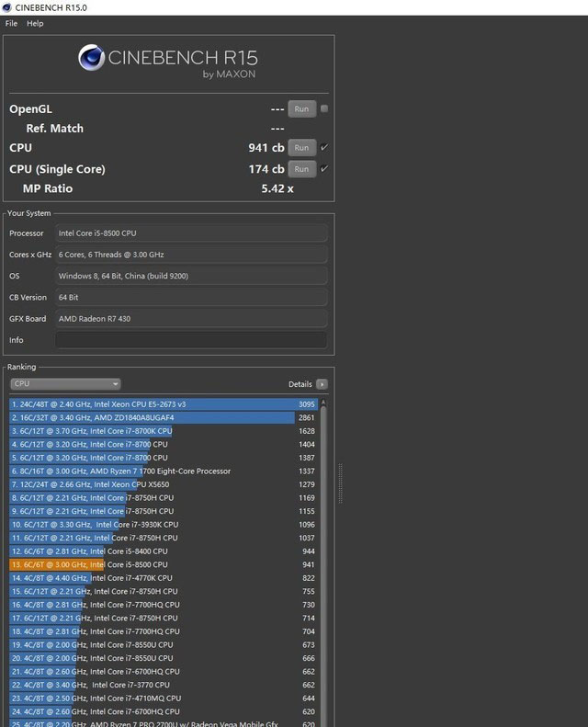Click the 174 cb single core score
Image resolution: width=588 pixels, height=727 pixels.
click(266, 169)
